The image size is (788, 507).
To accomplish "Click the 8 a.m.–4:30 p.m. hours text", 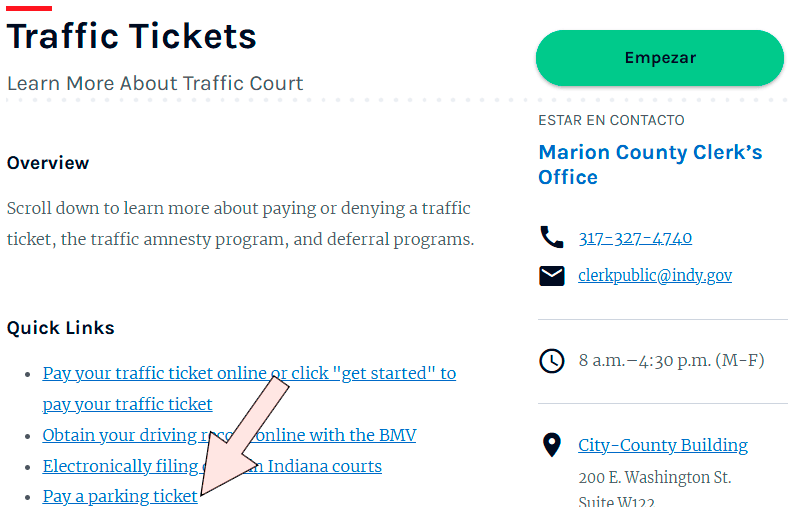I will tap(671, 360).
